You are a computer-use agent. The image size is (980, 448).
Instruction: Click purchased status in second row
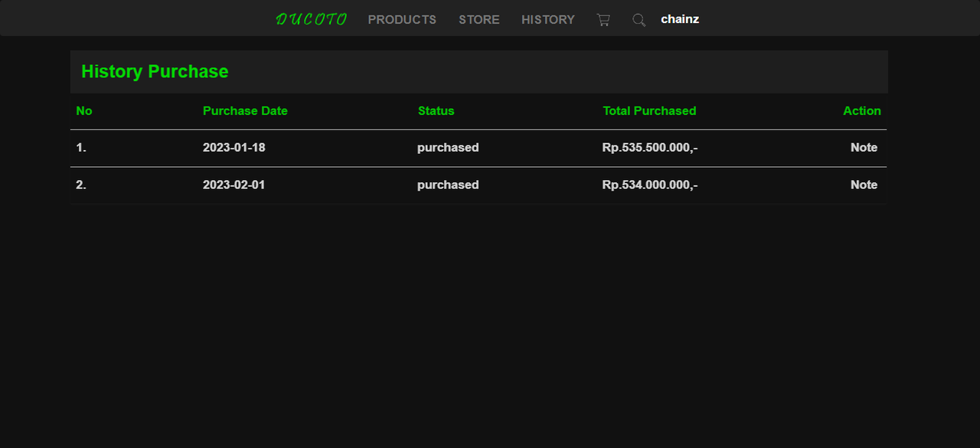[x=448, y=185]
